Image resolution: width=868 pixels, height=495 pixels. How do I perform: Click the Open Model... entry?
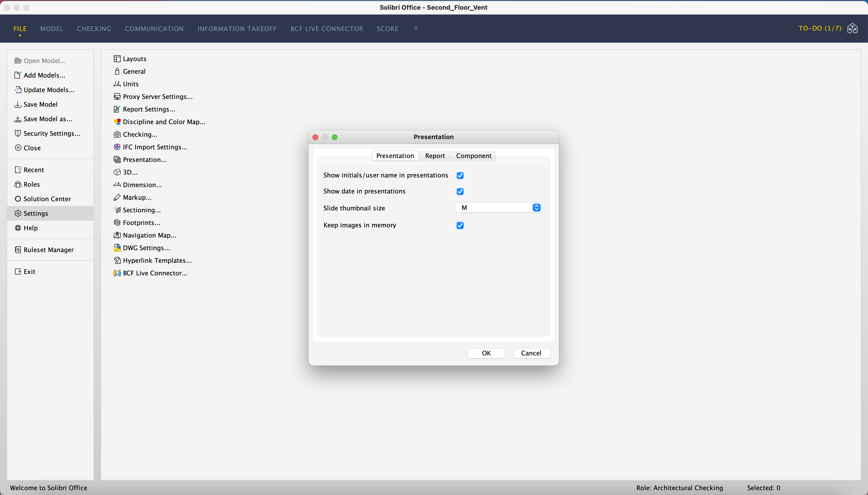[45, 61]
